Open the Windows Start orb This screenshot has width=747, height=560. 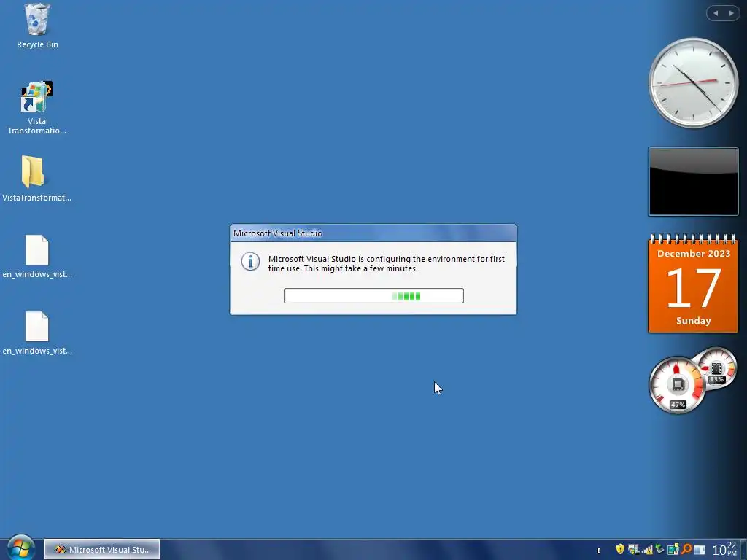20,548
